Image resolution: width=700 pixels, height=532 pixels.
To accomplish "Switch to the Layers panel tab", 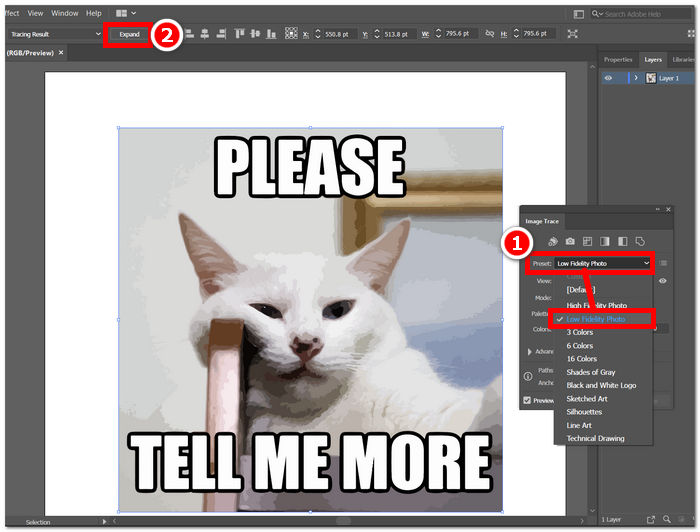I will pyautogui.click(x=653, y=59).
